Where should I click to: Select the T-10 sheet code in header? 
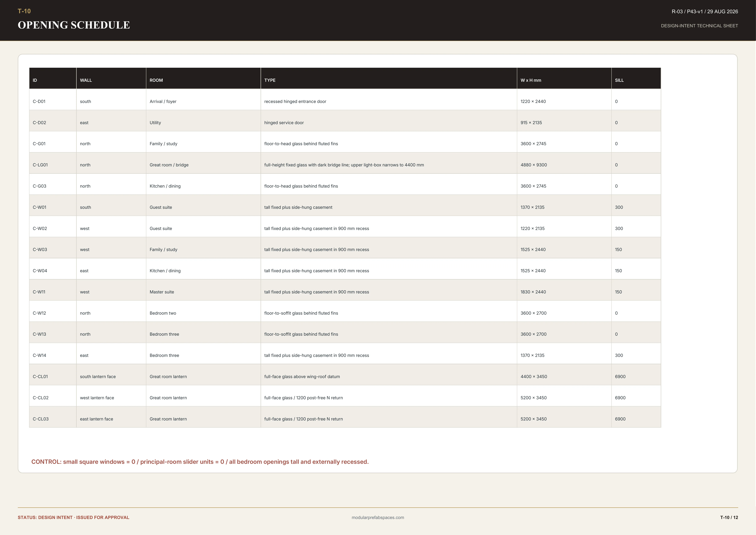pyautogui.click(x=24, y=11)
